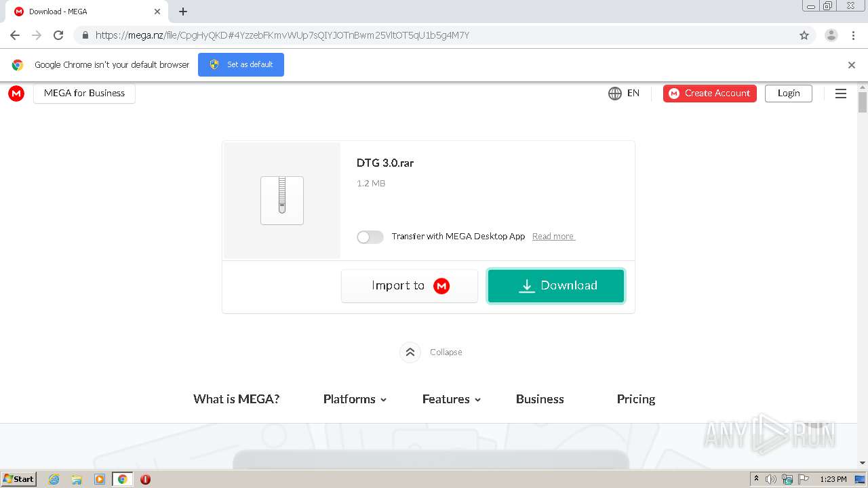Open the Windows Start menu
Screen dimensions: 868x488
[x=19, y=479]
